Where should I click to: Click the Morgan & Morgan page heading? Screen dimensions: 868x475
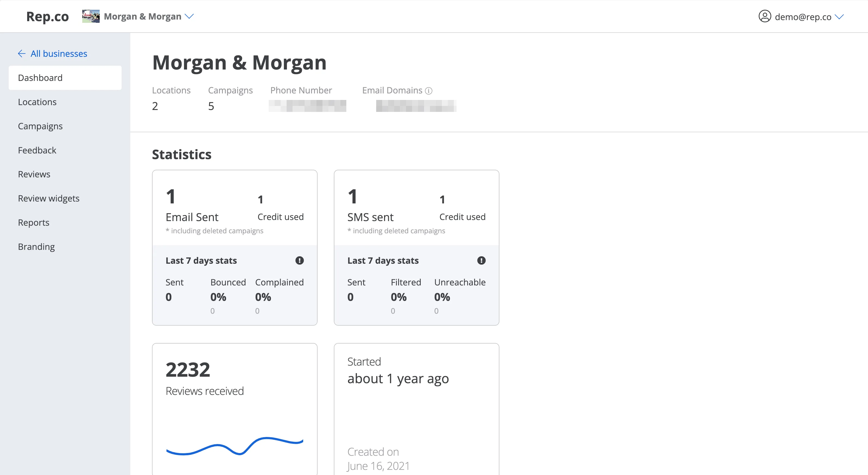(239, 63)
